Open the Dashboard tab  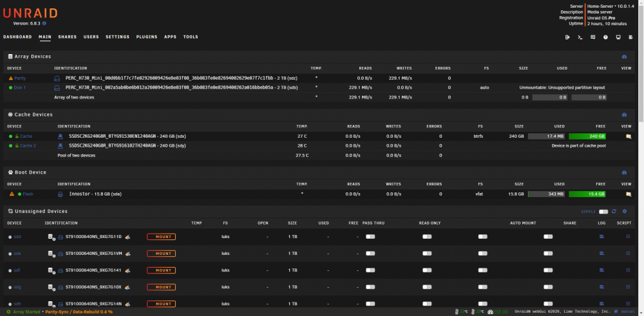point(17,37)
